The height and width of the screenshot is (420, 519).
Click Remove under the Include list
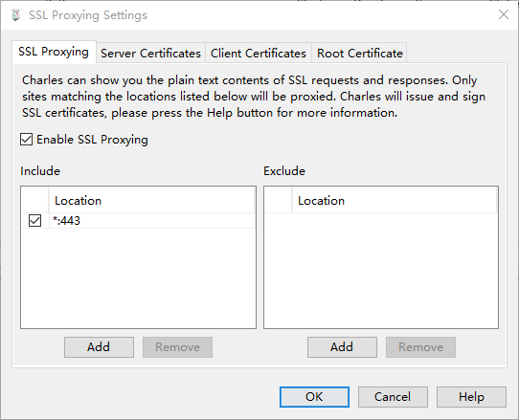point(178,347)
